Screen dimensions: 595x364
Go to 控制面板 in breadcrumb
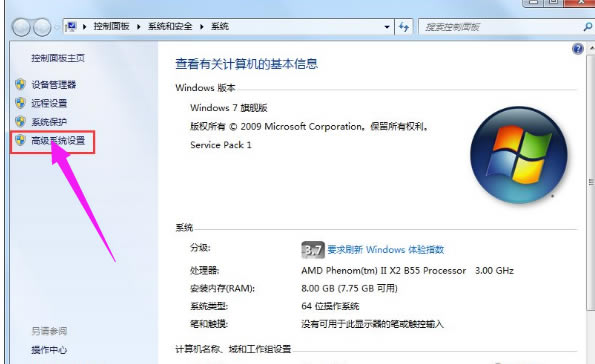click(112, 26)
